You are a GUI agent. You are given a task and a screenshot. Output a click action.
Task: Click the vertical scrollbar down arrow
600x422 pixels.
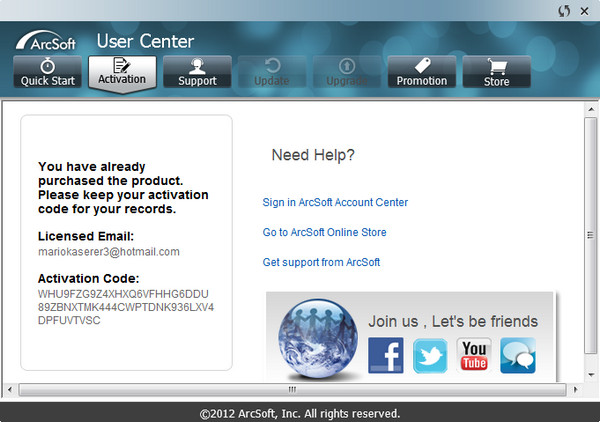[591, 375]
